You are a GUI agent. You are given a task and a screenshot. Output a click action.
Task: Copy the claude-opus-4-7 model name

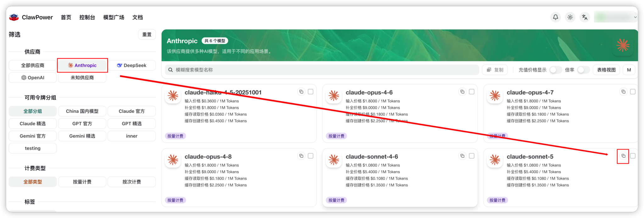(623, 92)
